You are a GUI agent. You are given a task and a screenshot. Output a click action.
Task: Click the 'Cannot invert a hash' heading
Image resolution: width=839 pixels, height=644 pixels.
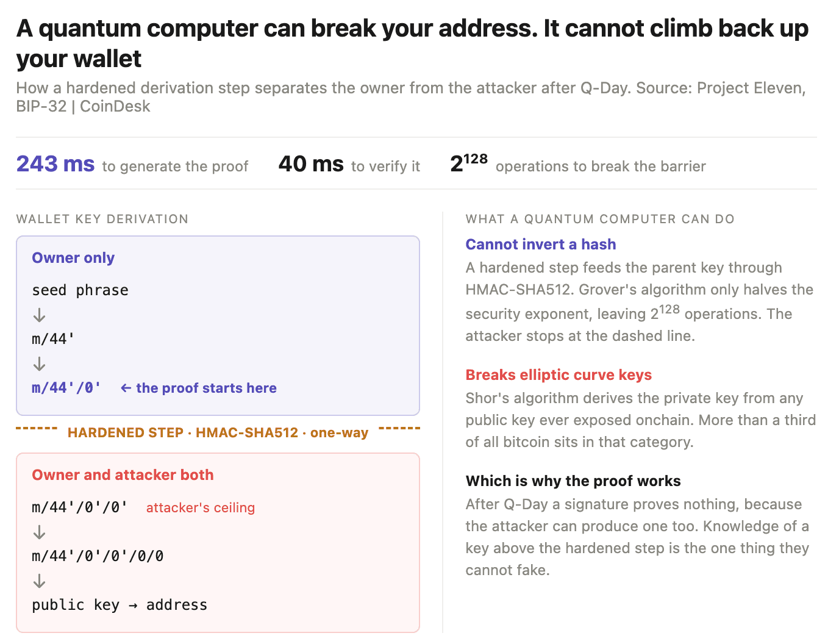540,244
